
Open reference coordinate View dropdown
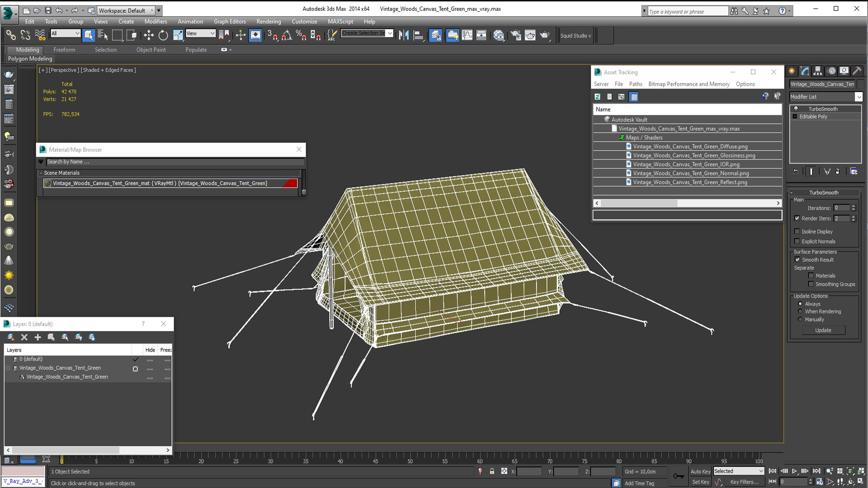pos(200,33)
